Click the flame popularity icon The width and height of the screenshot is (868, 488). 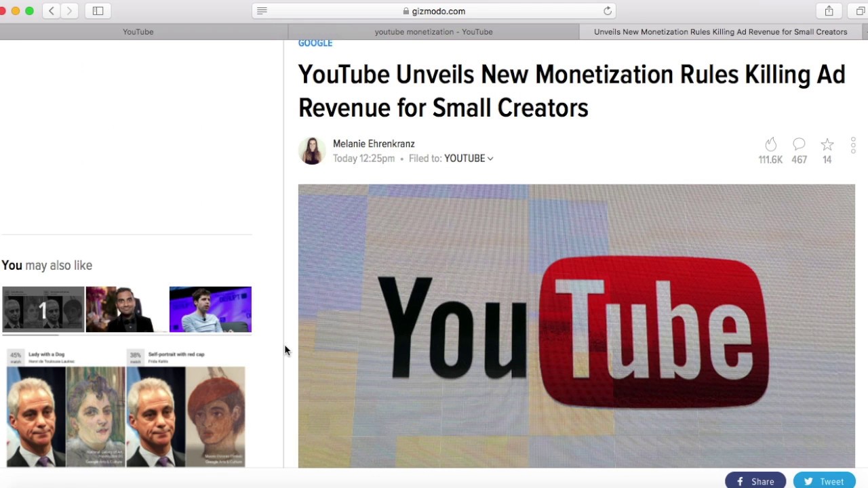770,144
